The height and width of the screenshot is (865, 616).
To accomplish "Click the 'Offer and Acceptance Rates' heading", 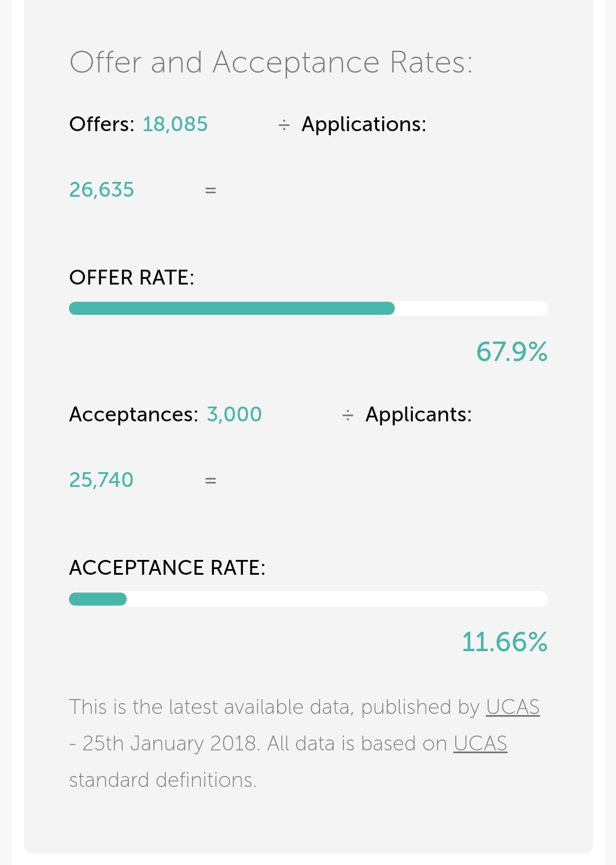I will click(271, 63).
